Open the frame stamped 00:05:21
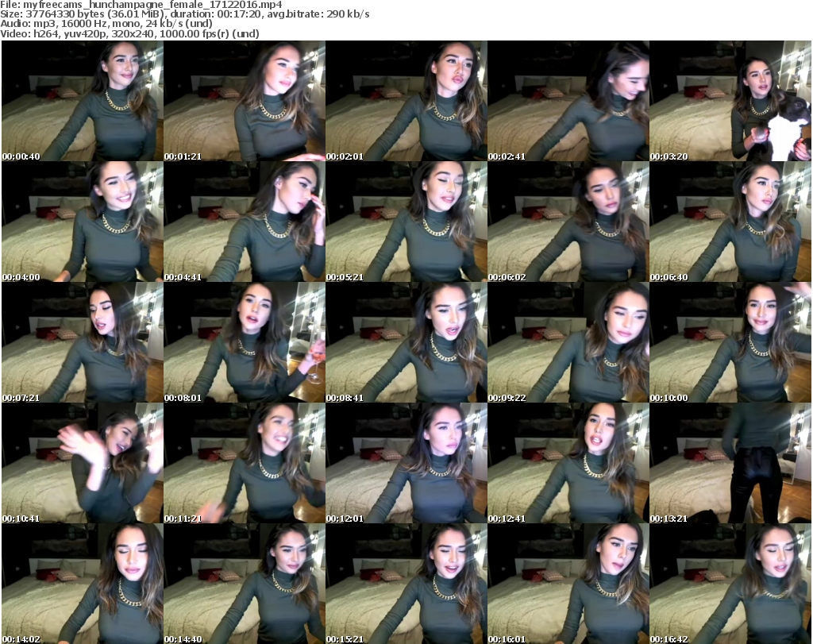Screen dimensions: 813x644 coord(406,222)
